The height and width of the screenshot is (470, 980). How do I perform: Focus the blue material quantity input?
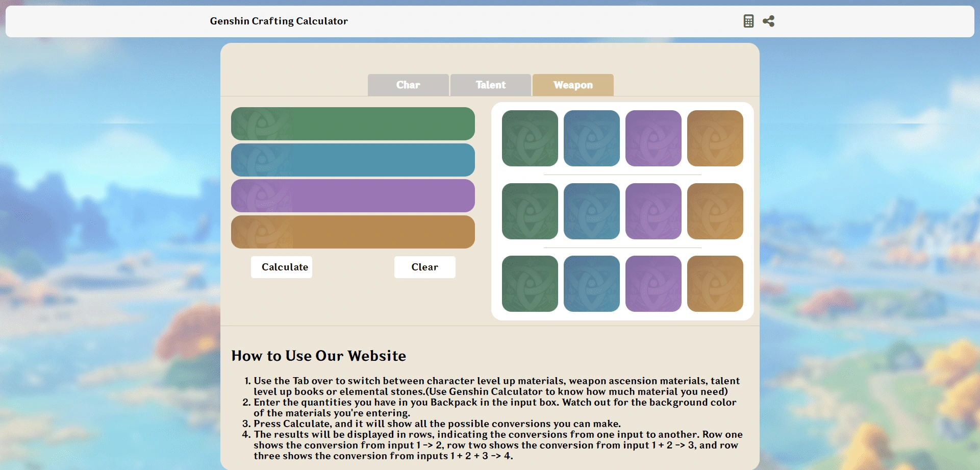353,160
